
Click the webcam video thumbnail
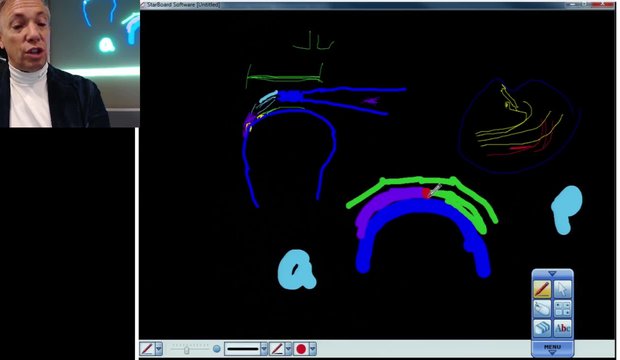(x=70, y=63)
